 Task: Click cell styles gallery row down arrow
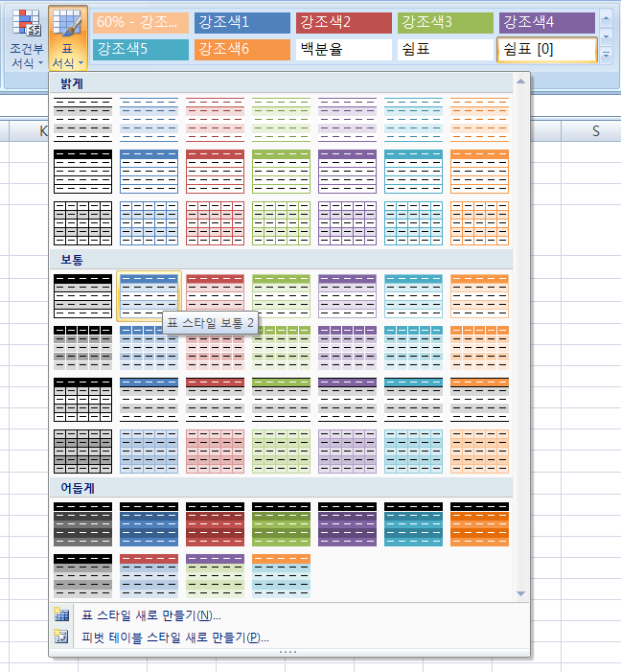(x=606, y=36)
